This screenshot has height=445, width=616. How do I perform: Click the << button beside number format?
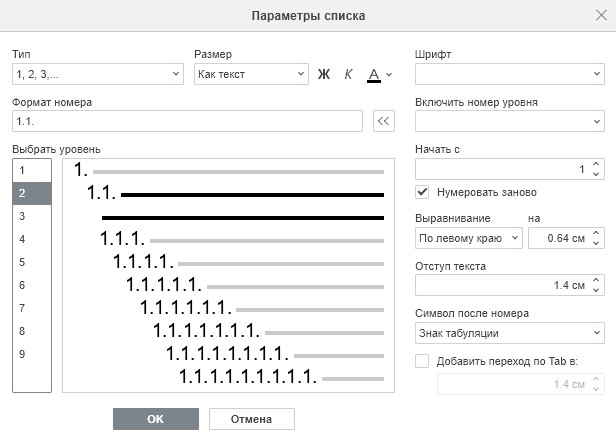(x=384, y=121)
